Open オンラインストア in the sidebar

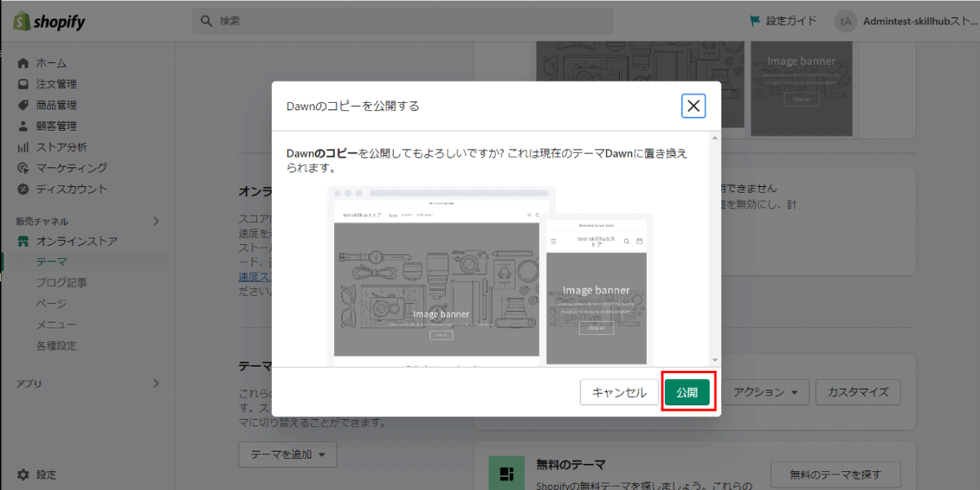[x=77, y=242]
